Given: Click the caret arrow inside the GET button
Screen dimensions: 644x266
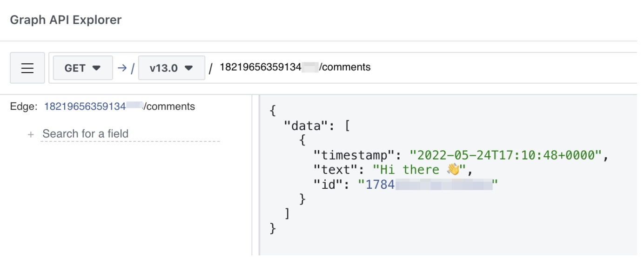Looking at the screenshot, I should pos(97,68).
